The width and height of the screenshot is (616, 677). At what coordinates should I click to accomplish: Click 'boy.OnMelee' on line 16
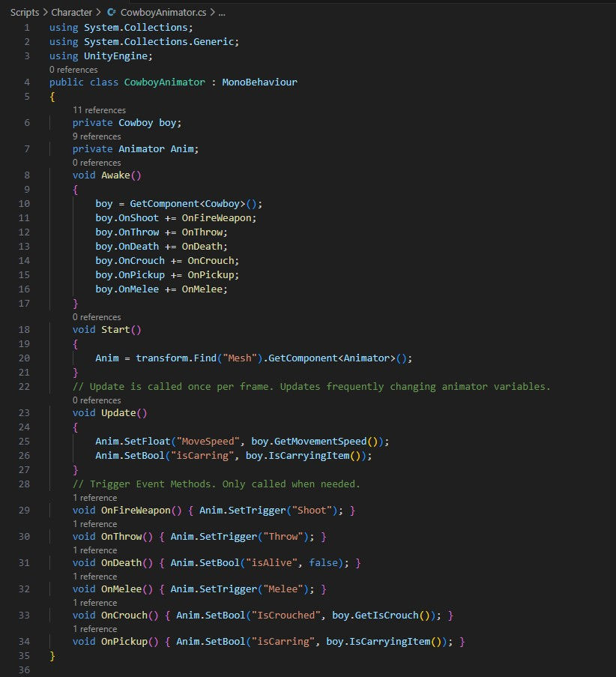(127, 289)
